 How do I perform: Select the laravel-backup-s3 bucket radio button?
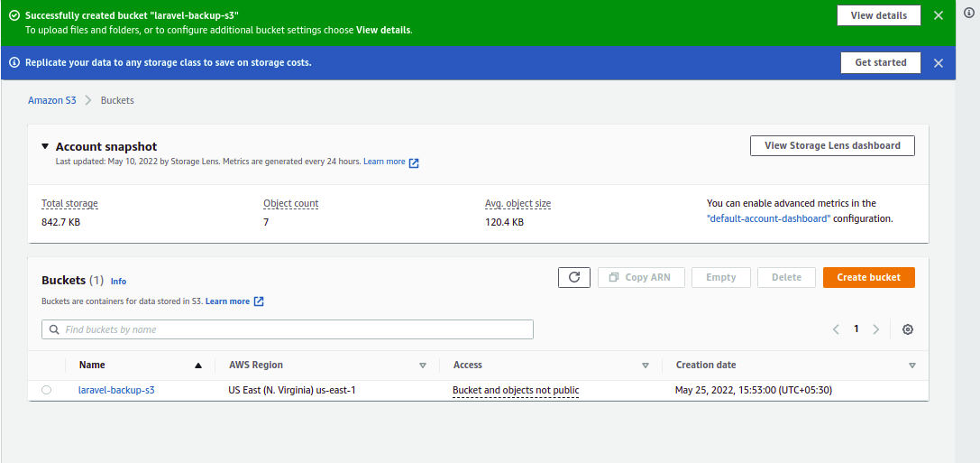tap(46, 390)
